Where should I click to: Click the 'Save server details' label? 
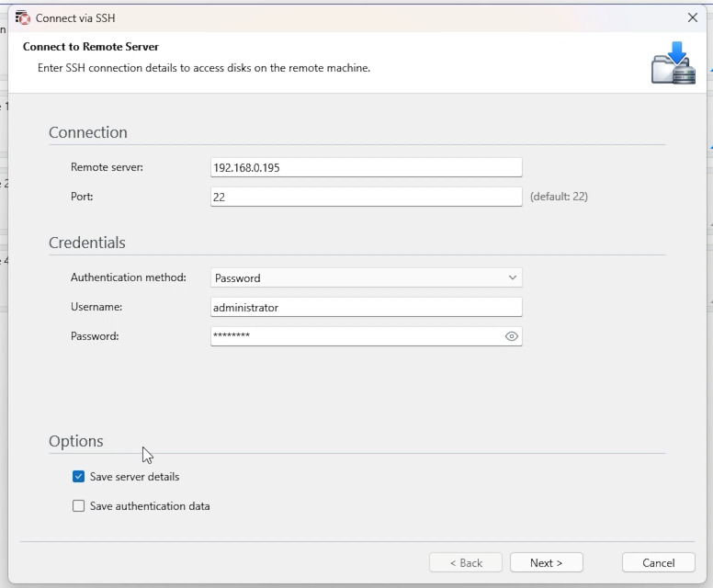134,477
